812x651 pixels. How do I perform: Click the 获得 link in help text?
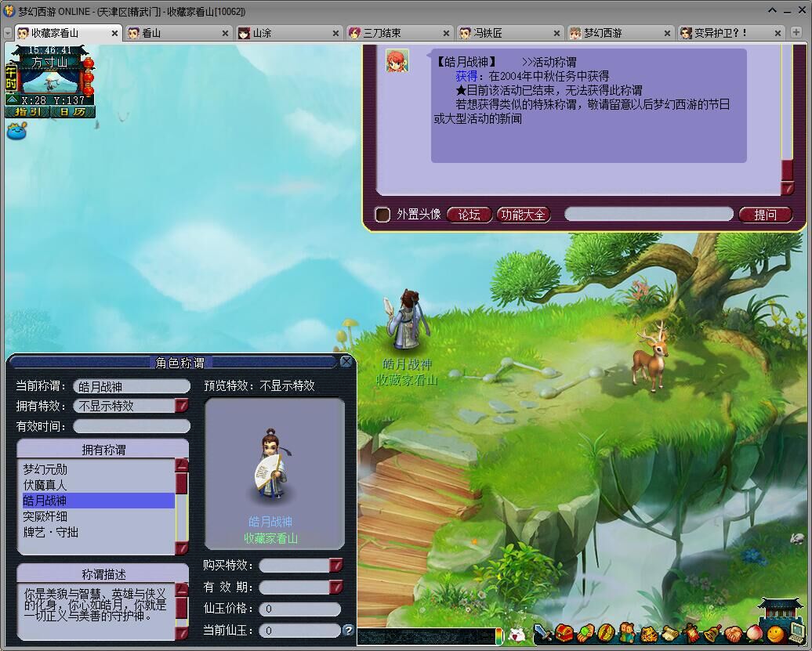[466, 76]
